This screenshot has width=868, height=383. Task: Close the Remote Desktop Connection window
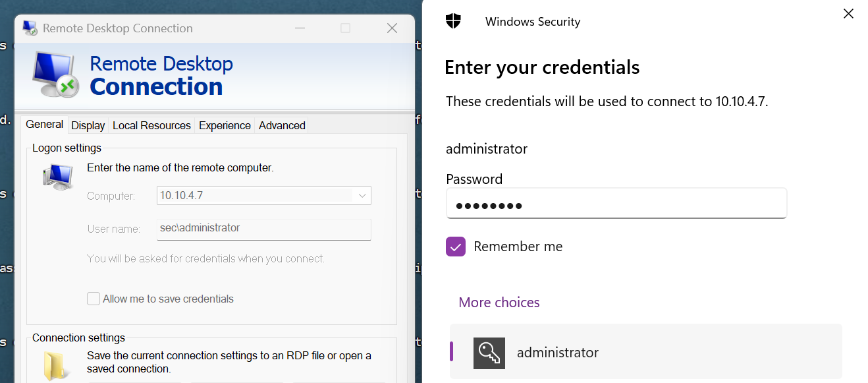click(x=392, y=28)
